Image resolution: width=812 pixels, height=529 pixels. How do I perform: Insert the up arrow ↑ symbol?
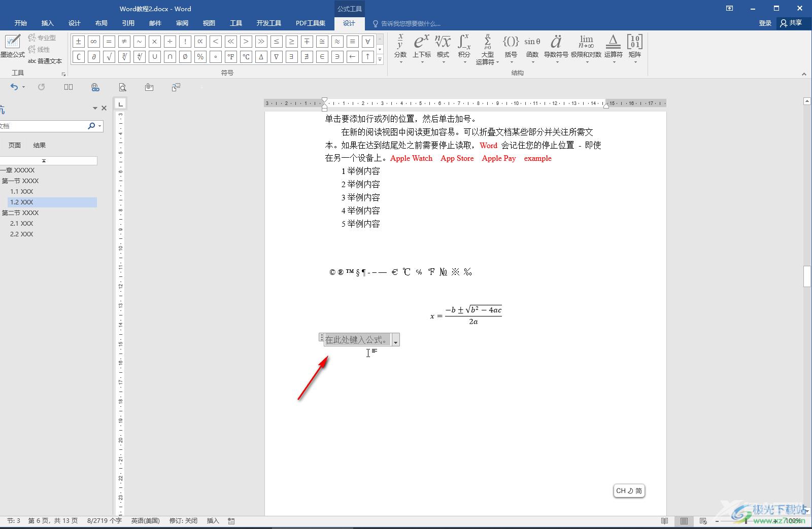tap(367, 57)
